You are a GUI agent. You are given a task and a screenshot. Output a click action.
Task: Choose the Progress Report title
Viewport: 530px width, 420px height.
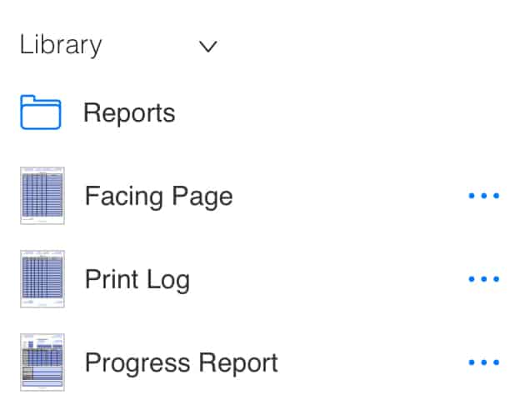(181, 362)
